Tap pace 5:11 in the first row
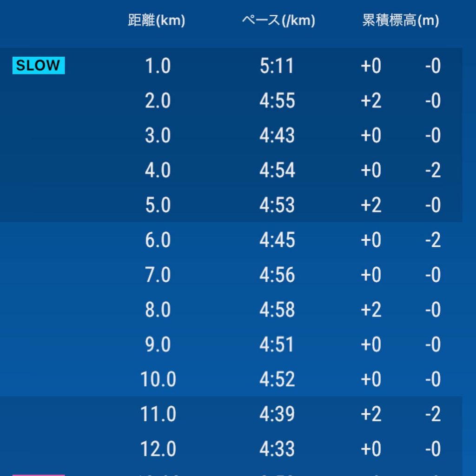 (x=277, y=66)
